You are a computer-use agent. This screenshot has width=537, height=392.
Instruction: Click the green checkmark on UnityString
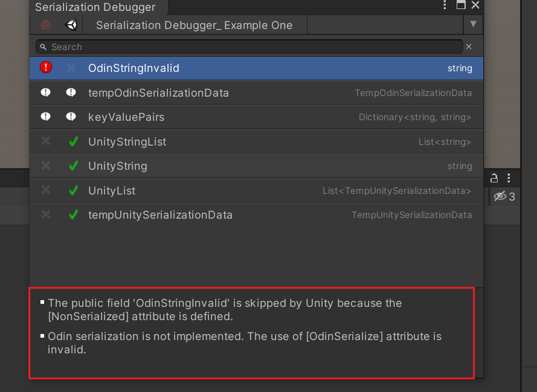tap(73, 165)
